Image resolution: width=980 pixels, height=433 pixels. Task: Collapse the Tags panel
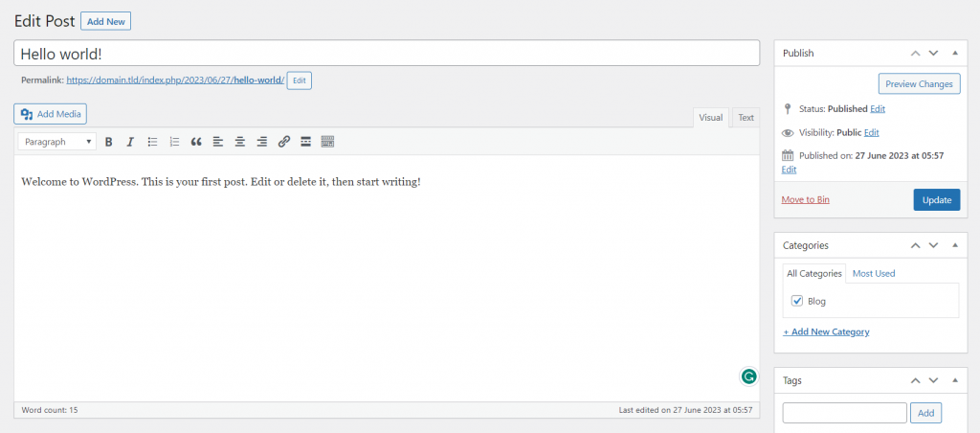point(955,380)
